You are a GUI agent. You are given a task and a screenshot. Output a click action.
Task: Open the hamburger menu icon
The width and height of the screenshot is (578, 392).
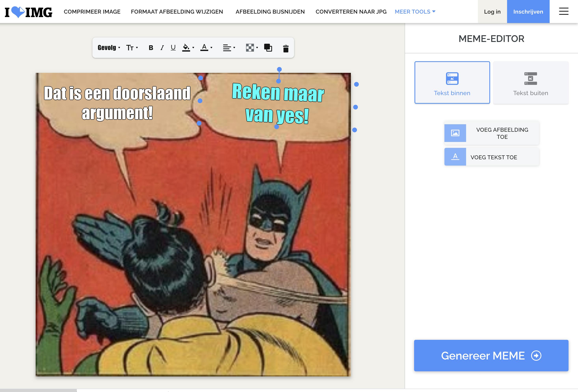click(564, 11)
